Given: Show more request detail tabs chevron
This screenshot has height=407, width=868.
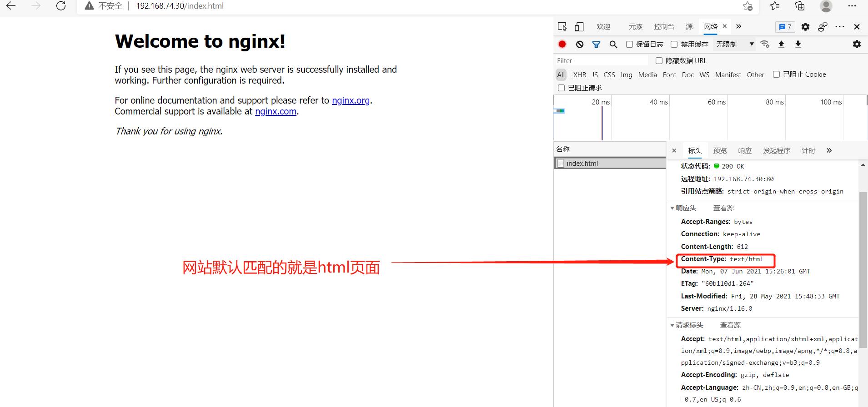Looking at the screenshot, I should pyautogui.click(x=829, y=150).
